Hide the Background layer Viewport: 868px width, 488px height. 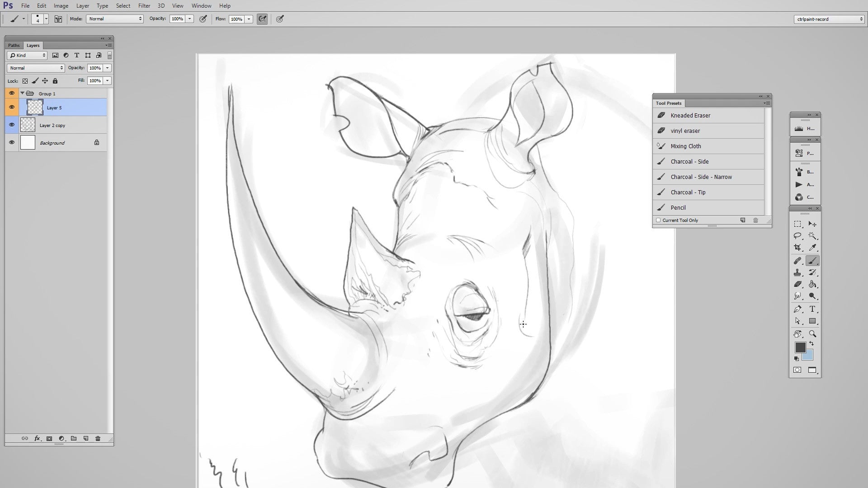click(12, 142)
